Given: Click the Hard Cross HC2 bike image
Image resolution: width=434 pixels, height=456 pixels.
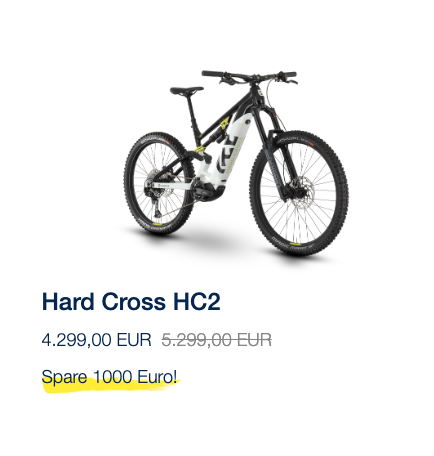Looking at the screenshot, I should 236,163.
